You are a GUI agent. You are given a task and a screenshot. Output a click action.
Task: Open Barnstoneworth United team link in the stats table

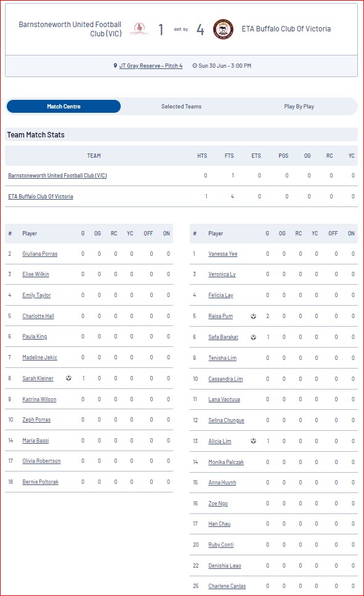click(x=57, y=176)
